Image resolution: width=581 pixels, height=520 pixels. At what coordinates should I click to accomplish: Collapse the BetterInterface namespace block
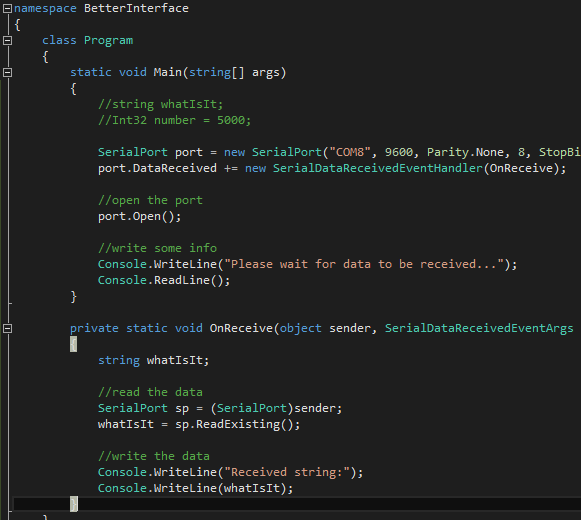[7, 9]
